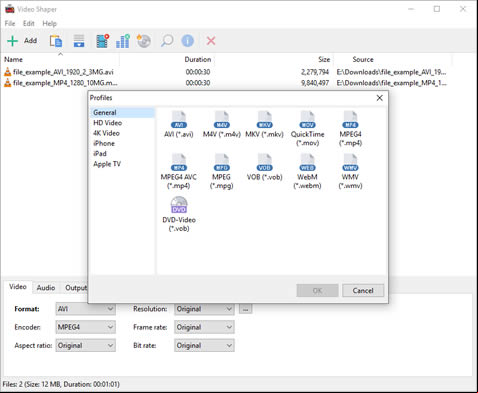Click the Add label in the toolbar

[x=30, y=41]
